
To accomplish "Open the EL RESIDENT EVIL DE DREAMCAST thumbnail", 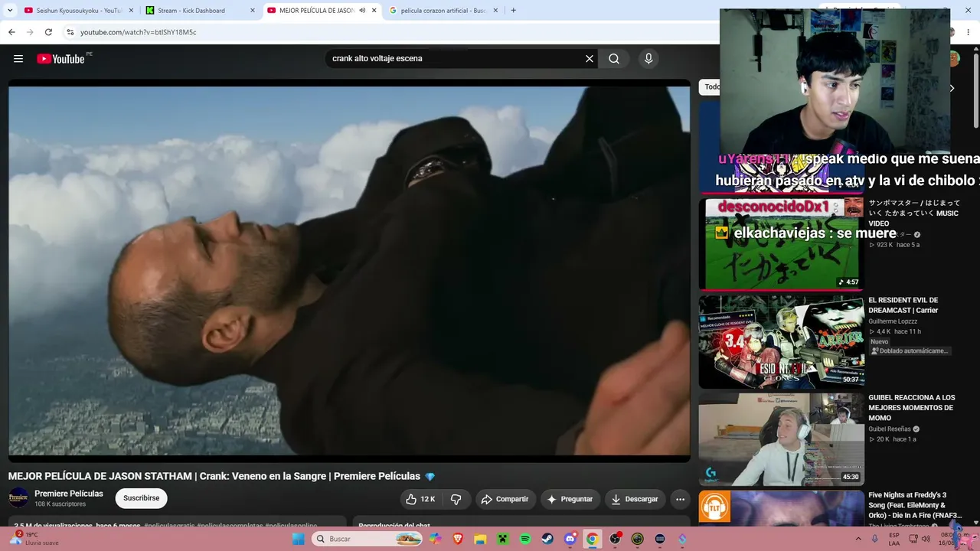I will point(781,341).
